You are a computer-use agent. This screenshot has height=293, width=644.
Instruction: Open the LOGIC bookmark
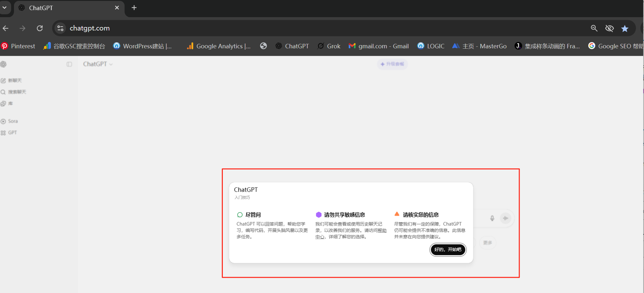(x=431, y=46)
